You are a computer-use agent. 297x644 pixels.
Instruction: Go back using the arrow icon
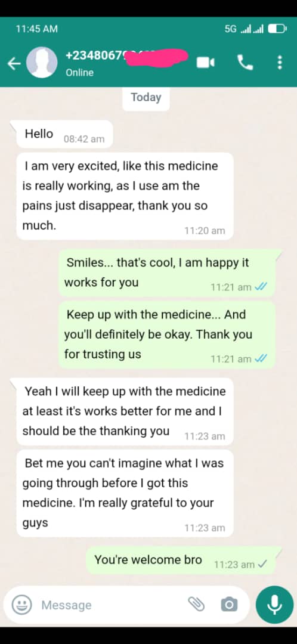coord(14,63)
